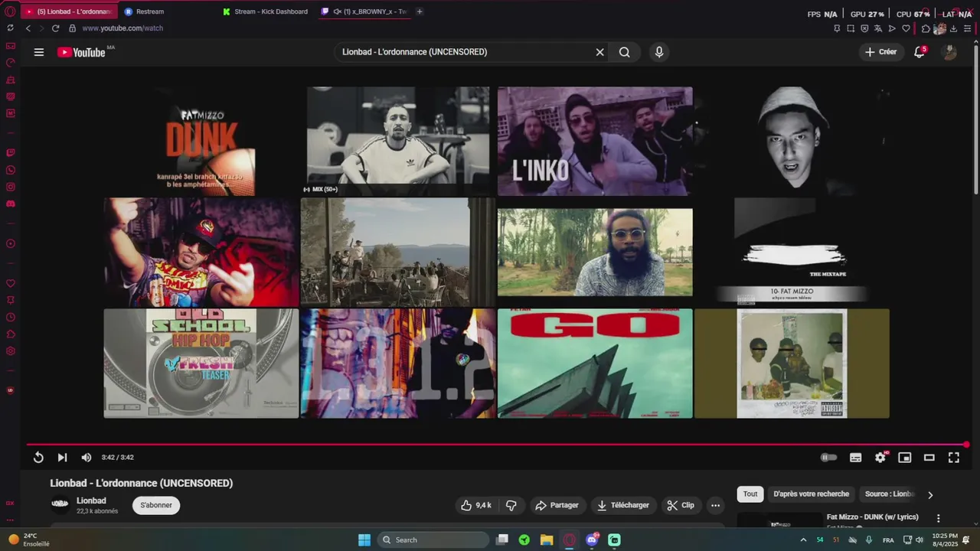Go back in browser history

[x=28, y=28]
